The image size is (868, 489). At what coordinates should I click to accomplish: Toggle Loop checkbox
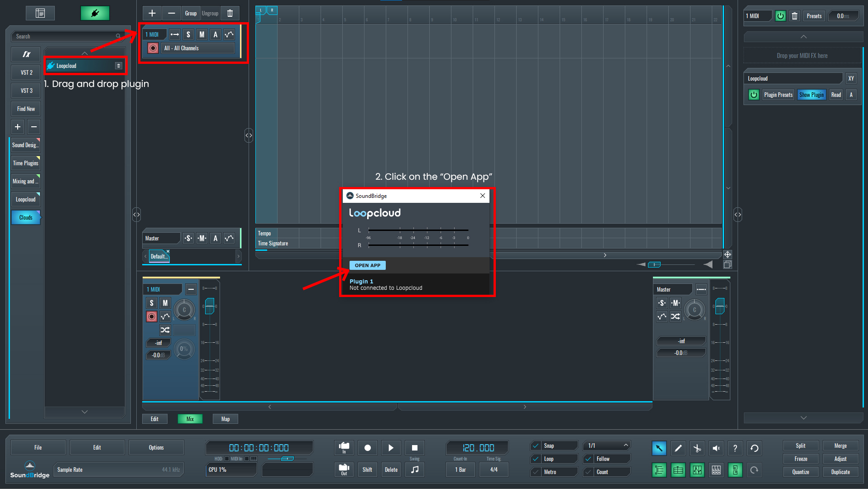click(x=536, y=459)
